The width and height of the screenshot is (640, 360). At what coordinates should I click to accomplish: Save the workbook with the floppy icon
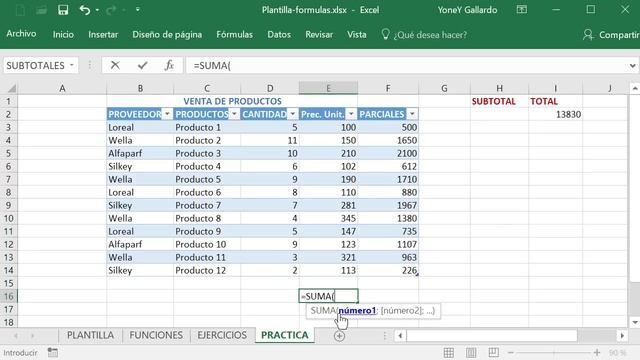(x=63, y=10)
